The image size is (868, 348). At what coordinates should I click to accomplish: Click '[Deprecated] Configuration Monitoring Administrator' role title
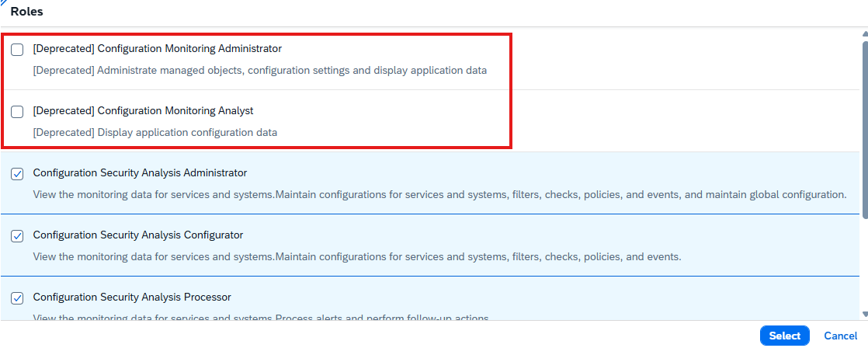(x=157, y=49)
